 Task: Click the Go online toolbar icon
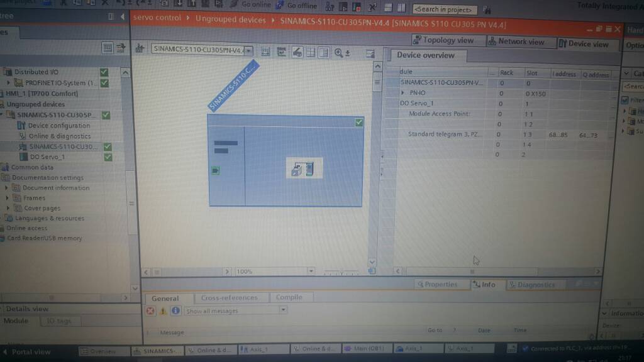pyautogui.click(x=234, y=4)
